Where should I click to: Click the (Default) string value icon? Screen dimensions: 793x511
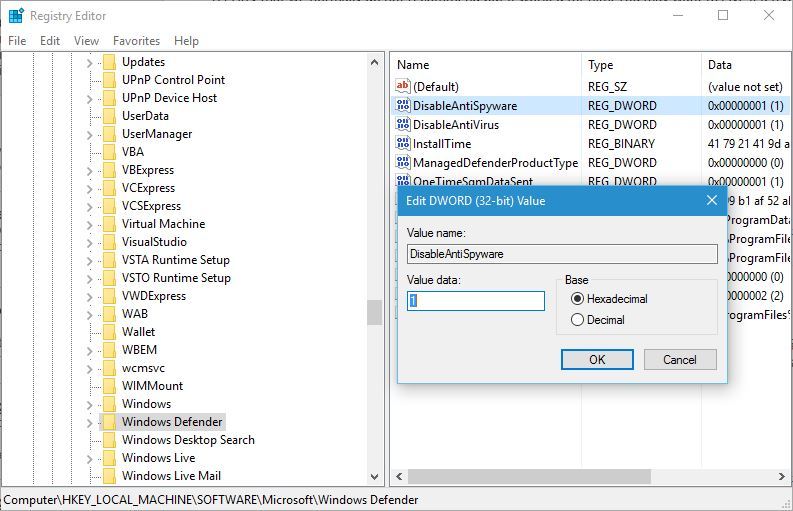(x=403, y=87)
